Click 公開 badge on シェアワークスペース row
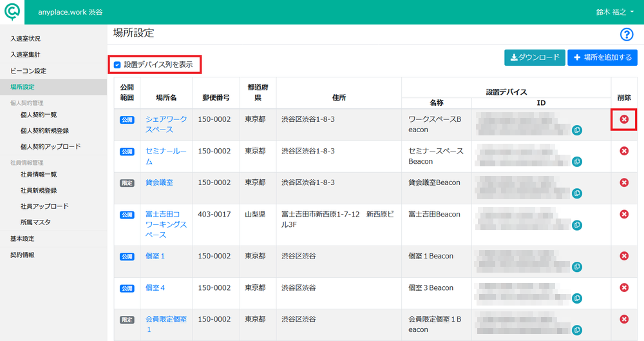 click(127, 120)
